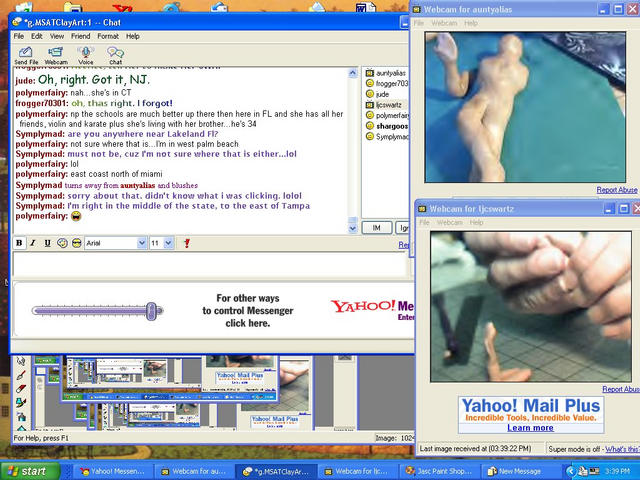The width and height of the screenshot is (640, 480).
Task: Open File menu in ljcswartz webcam window
Action: click(424, 222)
